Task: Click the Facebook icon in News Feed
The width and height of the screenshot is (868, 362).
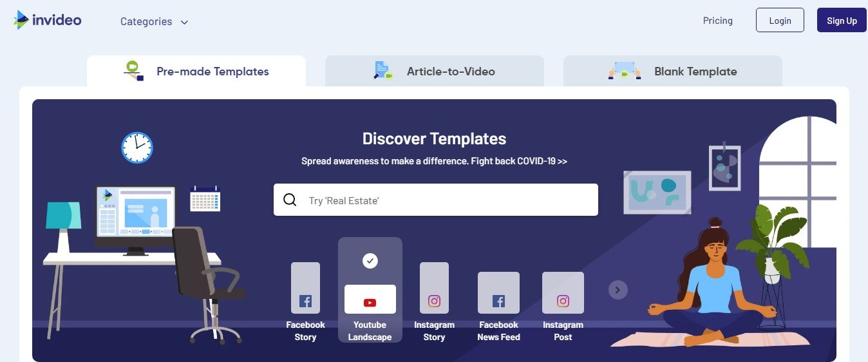Action: pyautogui.click(x=498, y=301)
